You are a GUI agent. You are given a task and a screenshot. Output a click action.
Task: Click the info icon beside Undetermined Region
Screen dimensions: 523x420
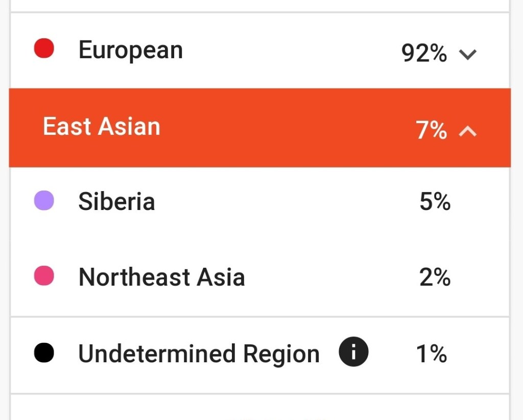pyautogui.click(x=353, y=354)
